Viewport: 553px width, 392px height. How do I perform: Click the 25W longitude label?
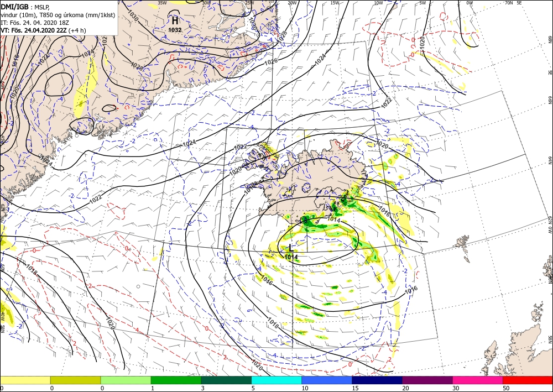point(249,3)
